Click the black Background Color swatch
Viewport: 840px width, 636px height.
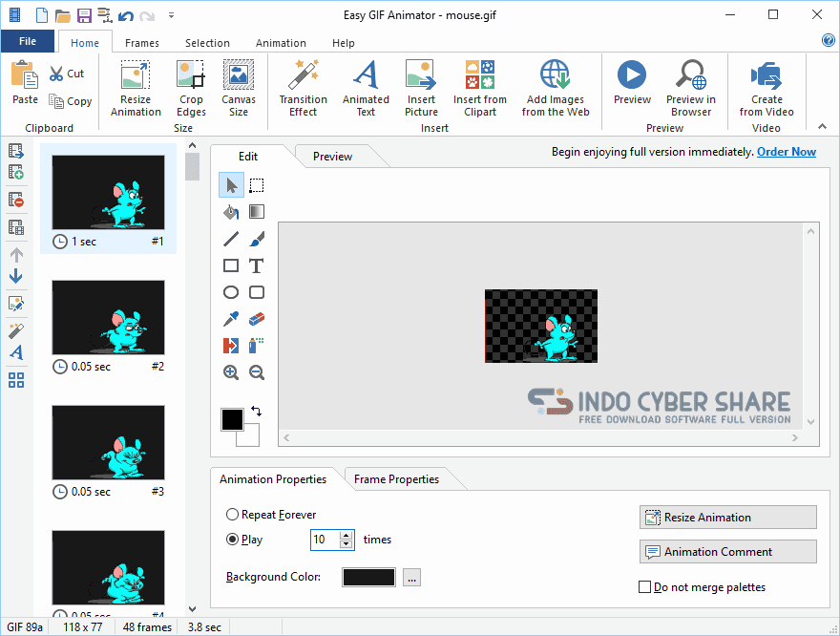(368, 578)
